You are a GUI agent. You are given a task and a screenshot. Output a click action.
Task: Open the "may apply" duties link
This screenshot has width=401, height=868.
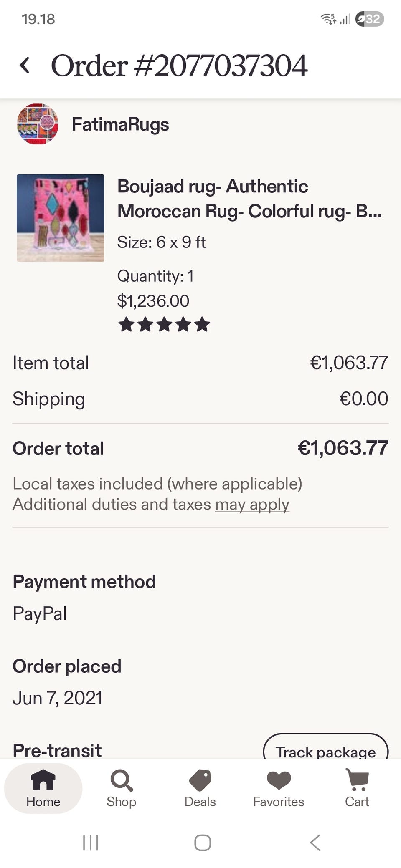(252, 504)
